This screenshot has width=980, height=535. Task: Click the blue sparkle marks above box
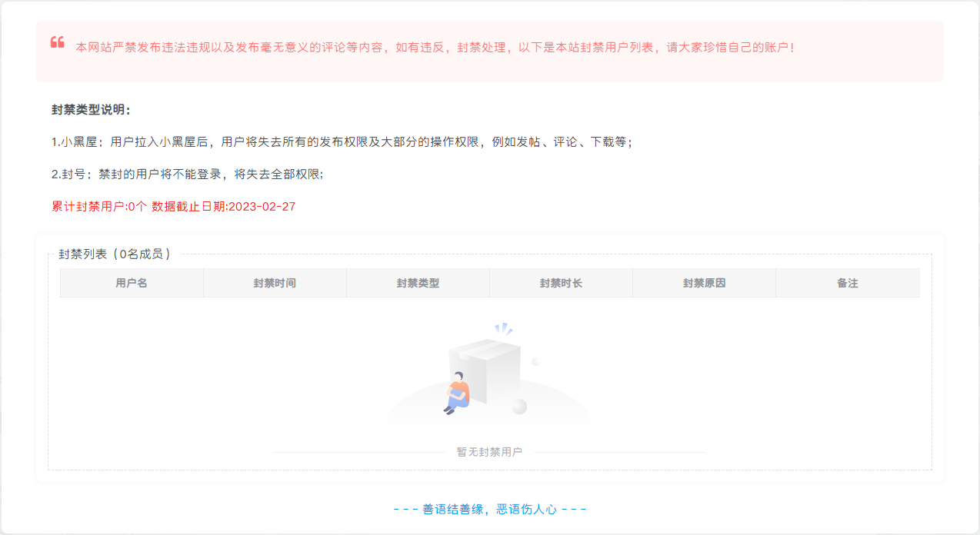(x=503, y=329)
